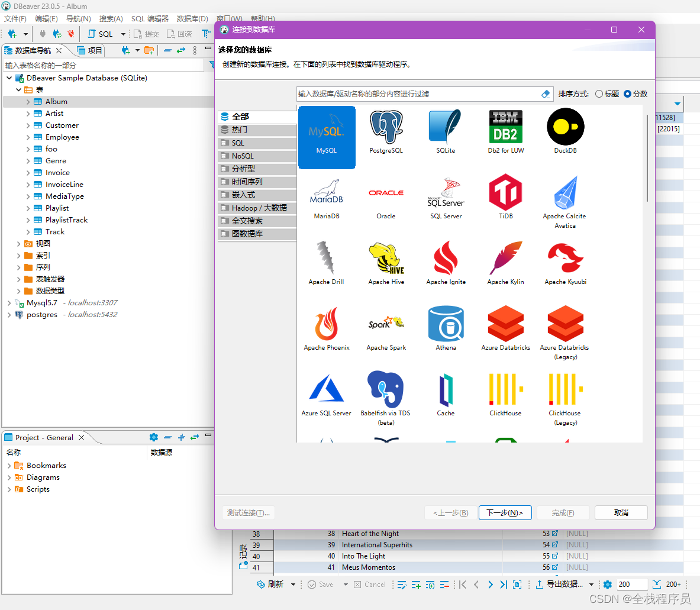This screenshot has height=610, width=700.
Task: Pick the ClickHouse (Legacy) driver
Action: (565, 399)
